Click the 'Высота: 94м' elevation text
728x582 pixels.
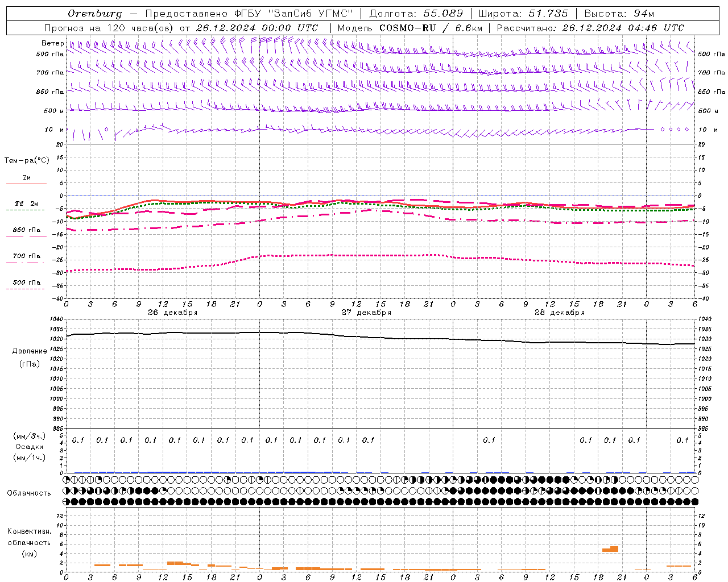(619, 14)
